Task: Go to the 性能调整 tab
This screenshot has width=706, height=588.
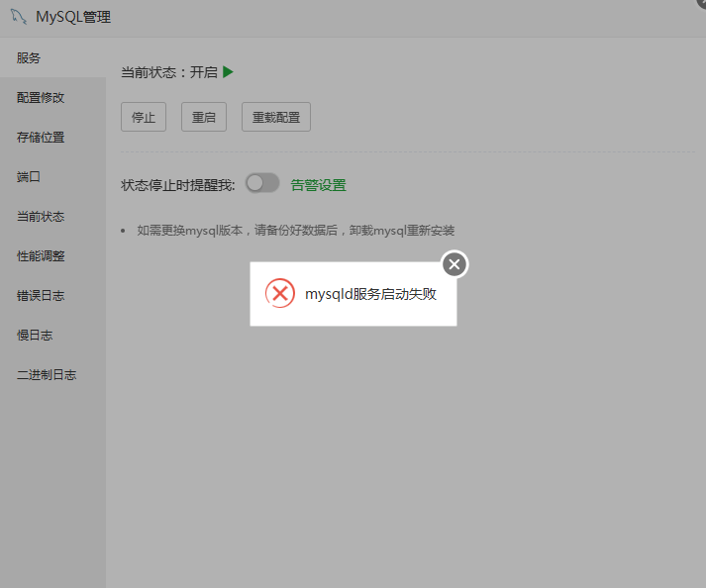Action: pyautogui.click(x=52, y=256)
